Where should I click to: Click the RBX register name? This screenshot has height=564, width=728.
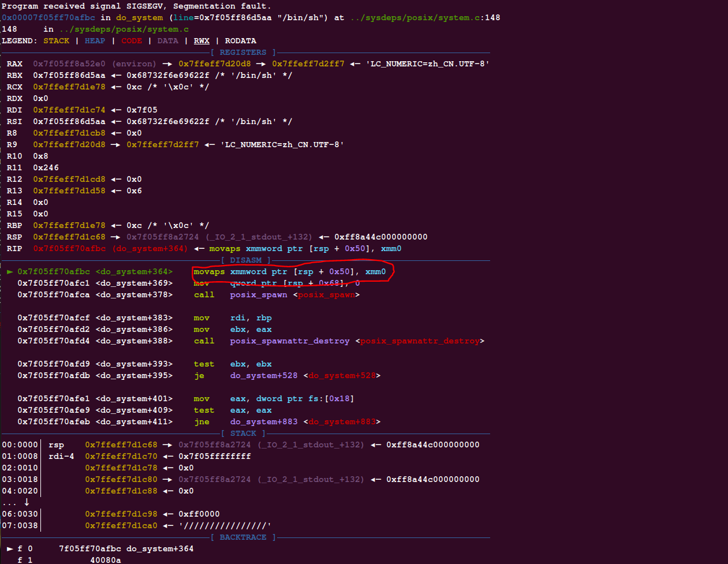14,76
